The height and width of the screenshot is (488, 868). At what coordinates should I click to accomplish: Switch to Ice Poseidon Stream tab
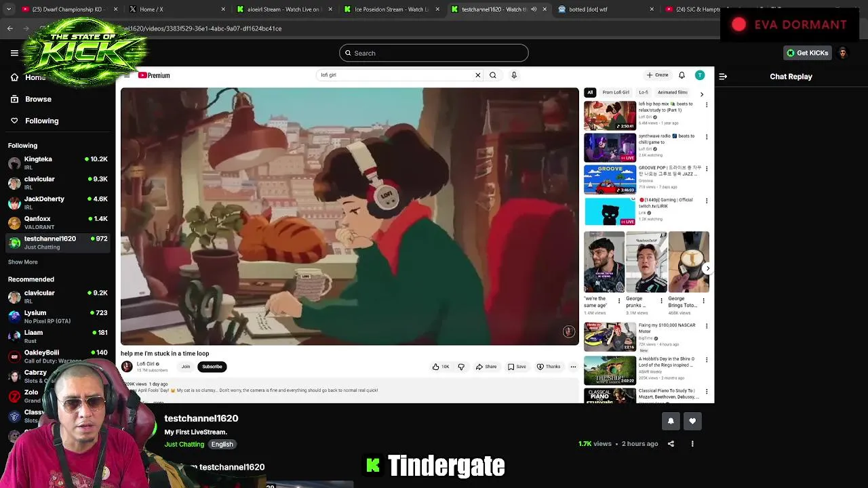[x=391, y=9]
